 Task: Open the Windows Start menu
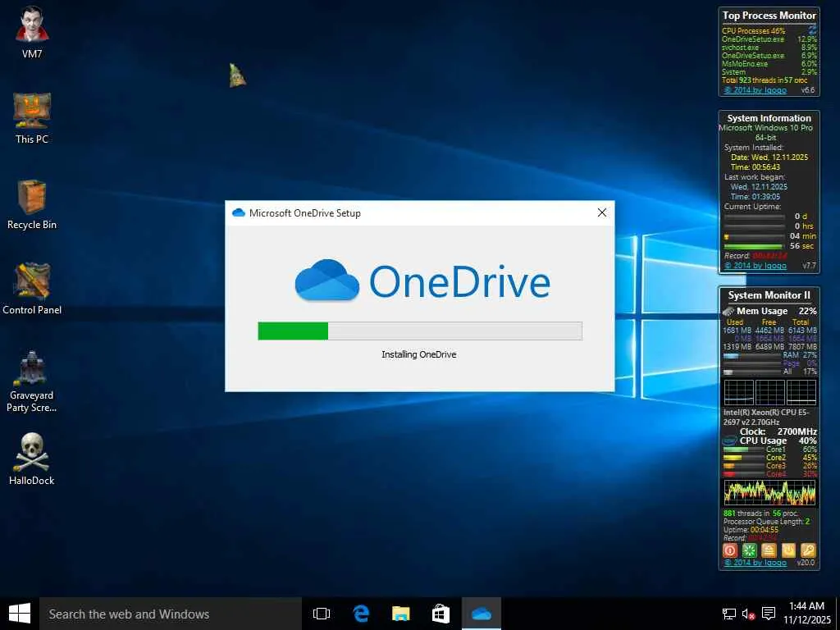[x=20, y=614]
